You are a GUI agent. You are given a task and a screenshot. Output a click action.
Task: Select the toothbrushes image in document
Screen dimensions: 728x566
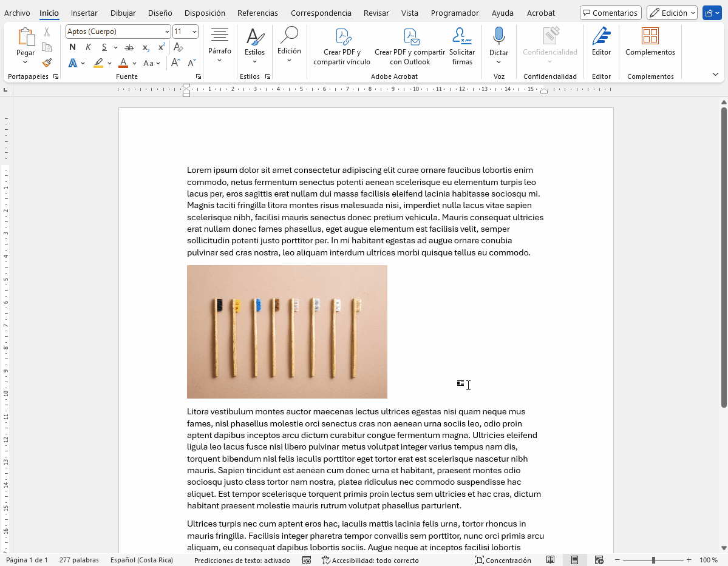click(287, 332)
